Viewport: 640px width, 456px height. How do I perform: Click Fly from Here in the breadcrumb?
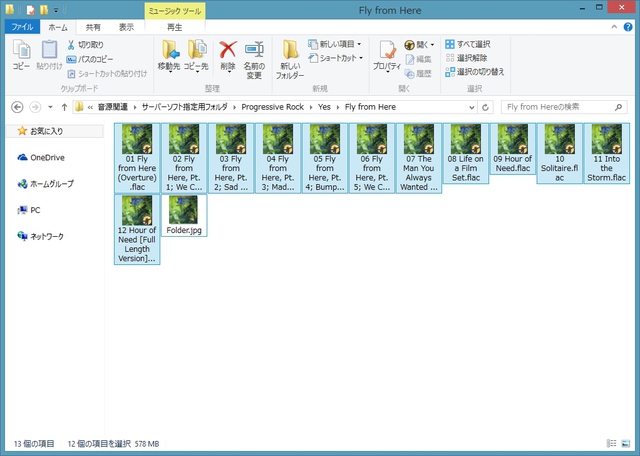click(370, 107)
